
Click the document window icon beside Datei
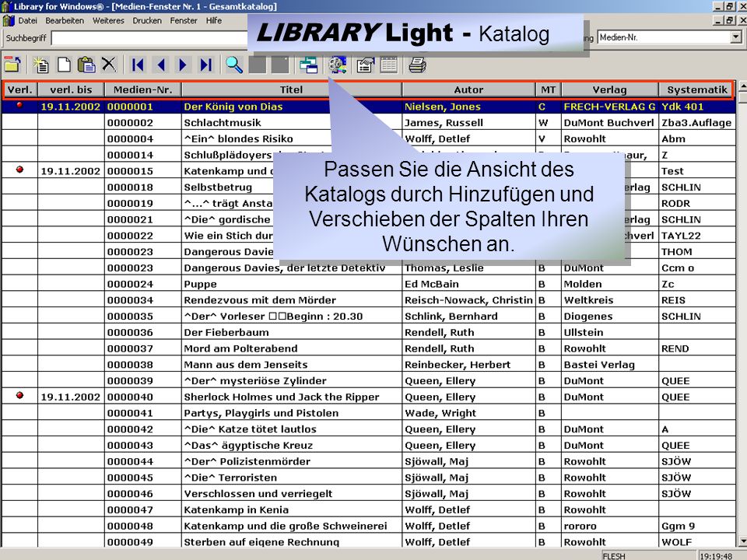[8, 20]
